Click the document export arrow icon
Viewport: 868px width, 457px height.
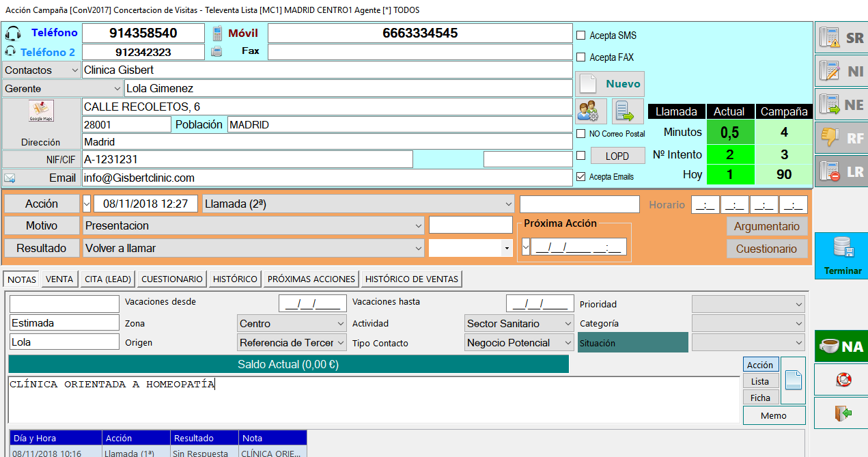(x=627, y=111)
